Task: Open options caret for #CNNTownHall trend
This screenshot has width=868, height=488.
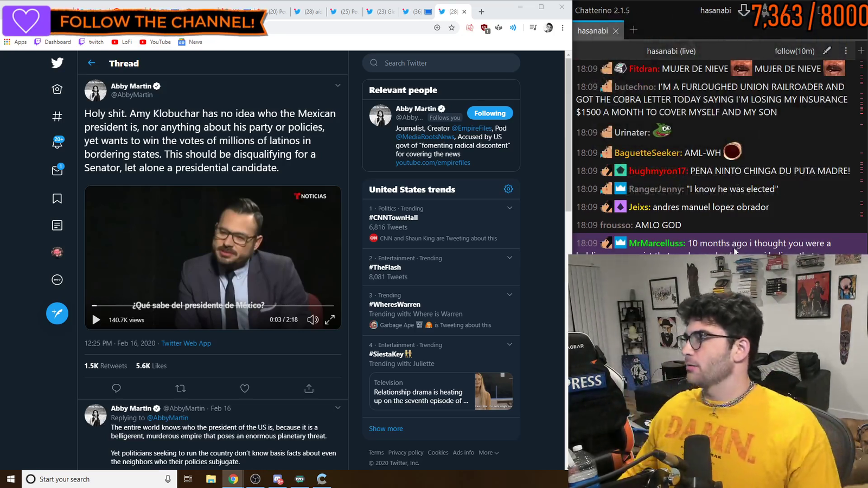Action: [509, 208]
